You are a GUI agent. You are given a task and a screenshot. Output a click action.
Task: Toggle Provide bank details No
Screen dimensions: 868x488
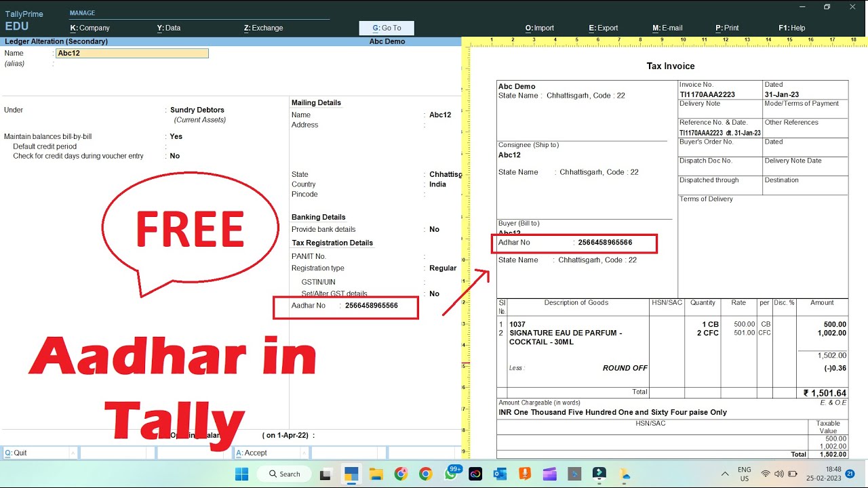point(434,229)
